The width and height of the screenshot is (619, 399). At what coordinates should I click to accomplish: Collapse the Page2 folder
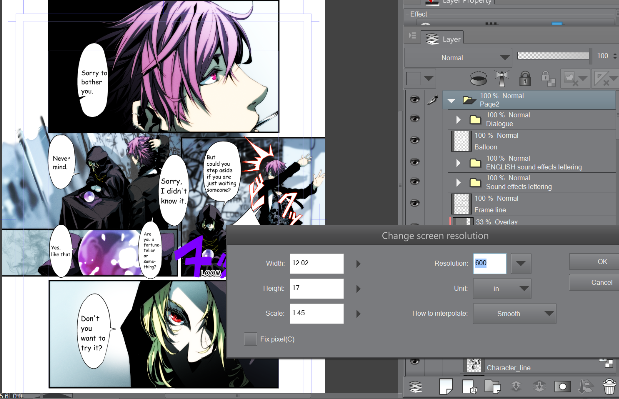tap(452, 101)
